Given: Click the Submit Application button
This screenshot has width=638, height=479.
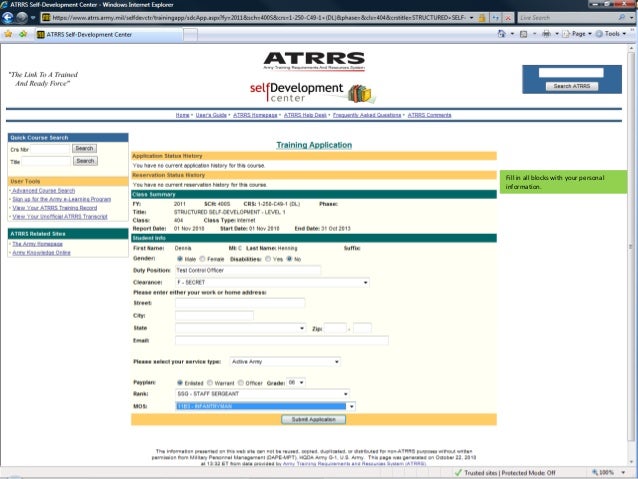Looking at the screenshot, I should point(313,419).
